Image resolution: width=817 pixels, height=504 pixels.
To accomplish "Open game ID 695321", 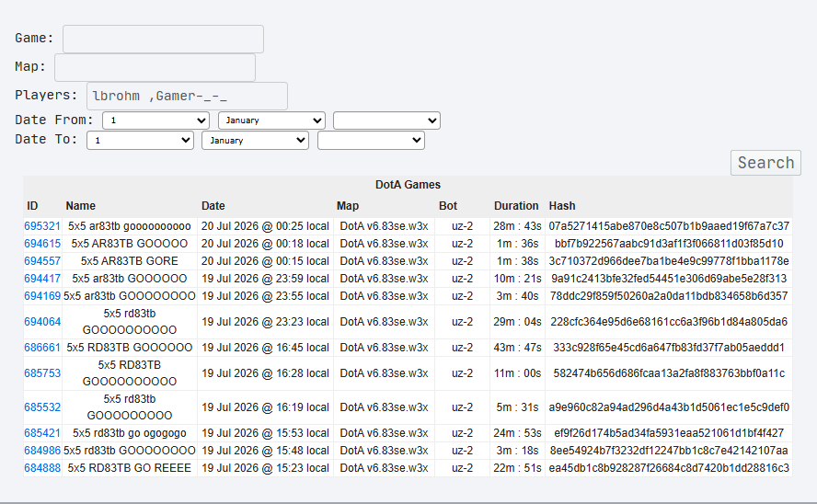I will click(x=42, y=226).
